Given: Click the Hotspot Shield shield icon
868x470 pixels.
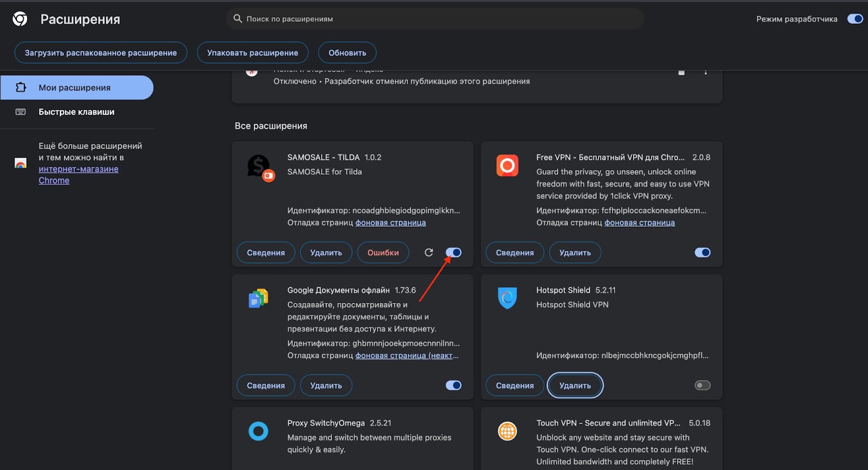Looking at the screenshot, I should click(507, 298).
